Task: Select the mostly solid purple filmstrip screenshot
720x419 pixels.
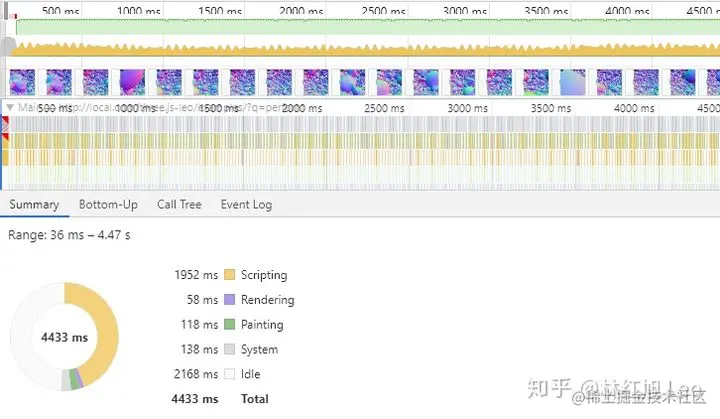Action: click(x=132, y=82)
